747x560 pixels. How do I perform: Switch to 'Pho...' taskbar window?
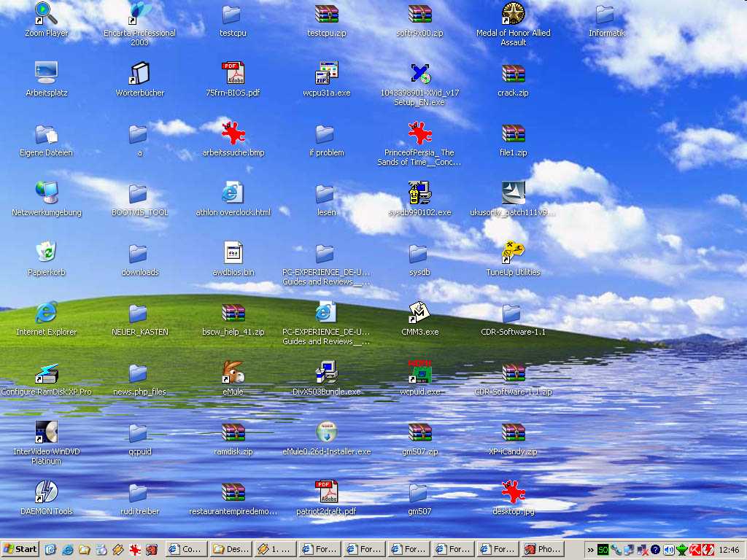543,549
